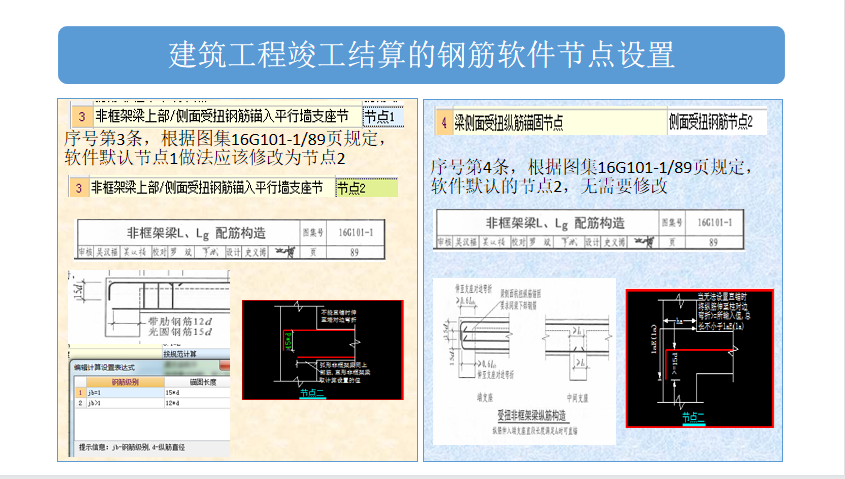Click the row number 3 beside the 节点1 row
845x479 pixels.
[81, 116]
